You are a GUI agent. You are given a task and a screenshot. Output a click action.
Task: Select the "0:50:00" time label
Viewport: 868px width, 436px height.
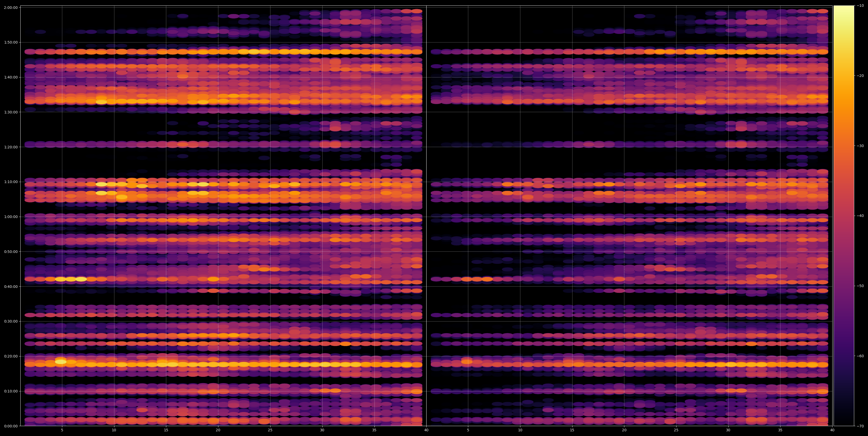pyautogui.click(x=11, y=252)
